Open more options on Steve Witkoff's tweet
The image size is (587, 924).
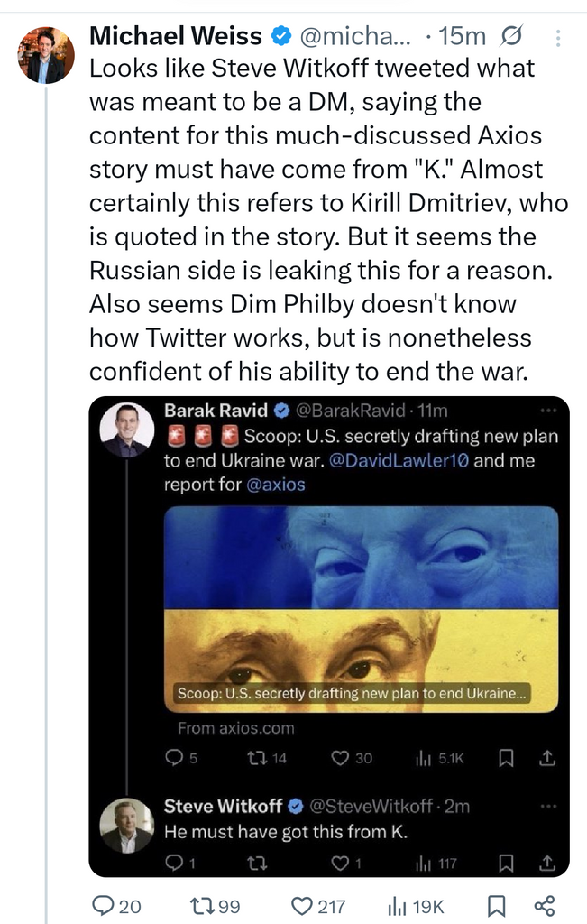click(547, 806)
